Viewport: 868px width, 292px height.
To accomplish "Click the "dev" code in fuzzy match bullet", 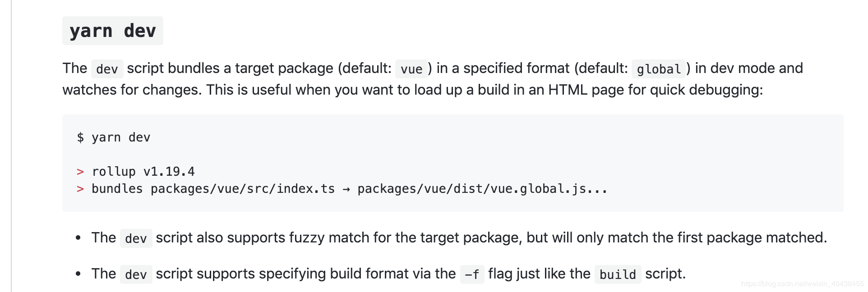I will coord(136,238).
